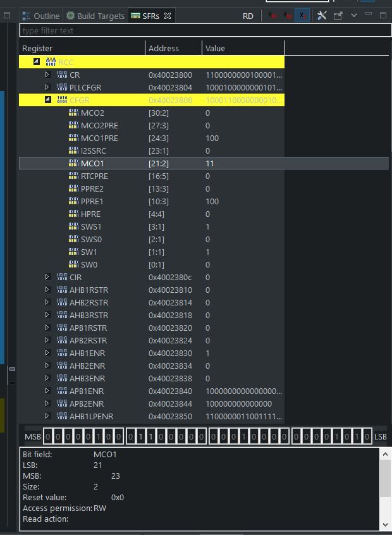
Task: Close the SFRs tab
Action: pos(167,16)
